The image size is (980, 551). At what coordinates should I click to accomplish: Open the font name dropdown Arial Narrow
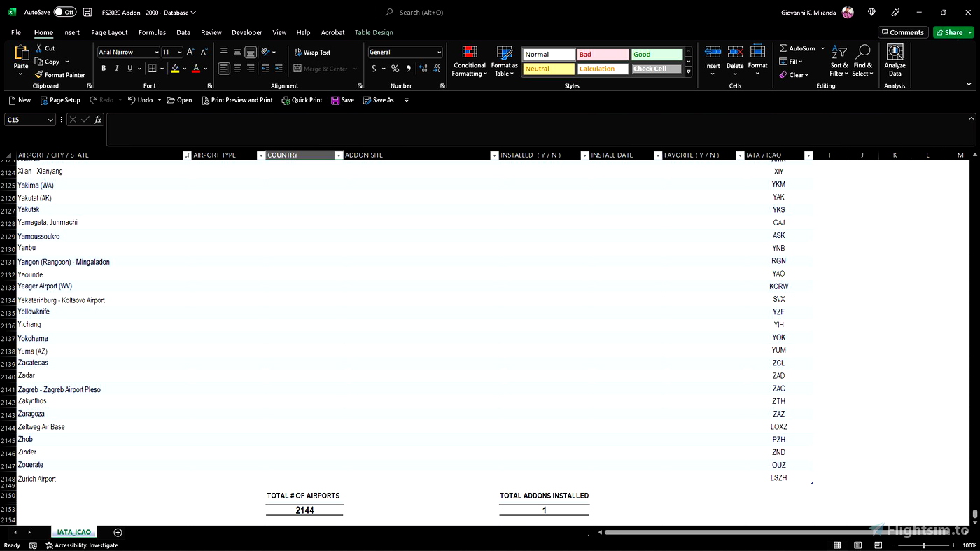point(156,53)
